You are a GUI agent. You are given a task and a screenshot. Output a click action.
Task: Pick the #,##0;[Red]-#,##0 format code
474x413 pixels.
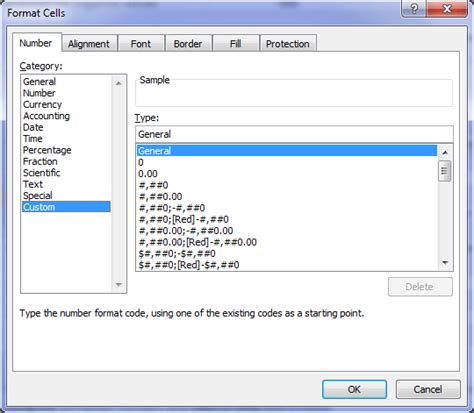coord(287,219)
